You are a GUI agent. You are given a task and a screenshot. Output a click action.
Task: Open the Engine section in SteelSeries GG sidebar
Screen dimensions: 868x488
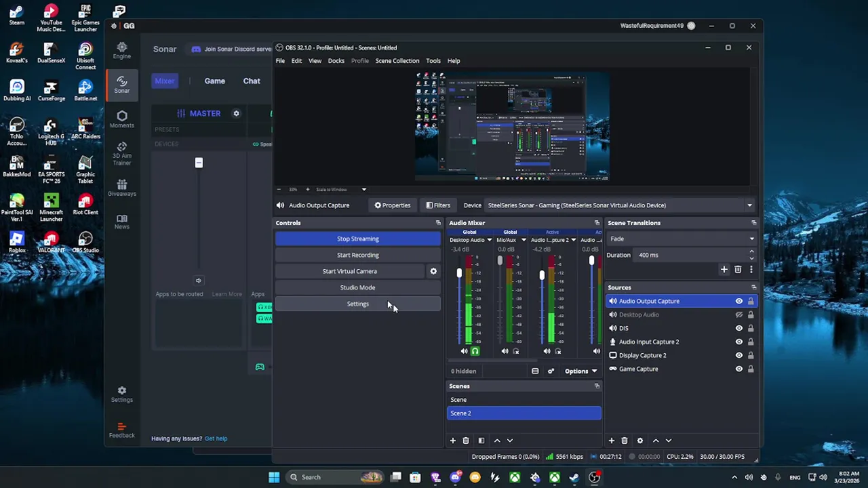(121, 50)
